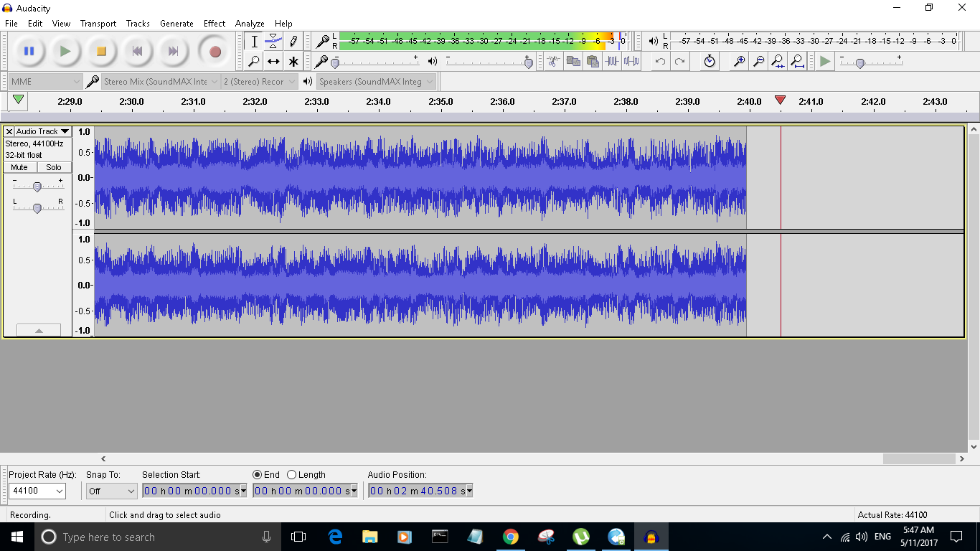Screen dimensions: 980x551
Task: Open Audio Position time format arrow
Action: 469,491
